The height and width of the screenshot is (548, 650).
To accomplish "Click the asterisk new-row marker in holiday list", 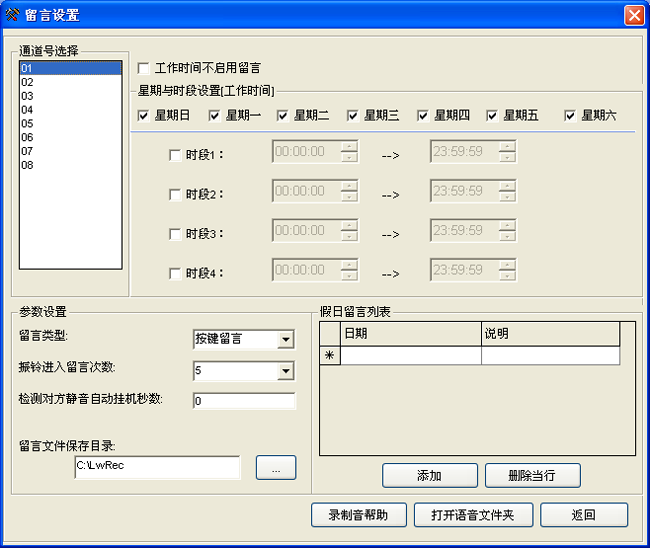I will (x=330, y=355).
